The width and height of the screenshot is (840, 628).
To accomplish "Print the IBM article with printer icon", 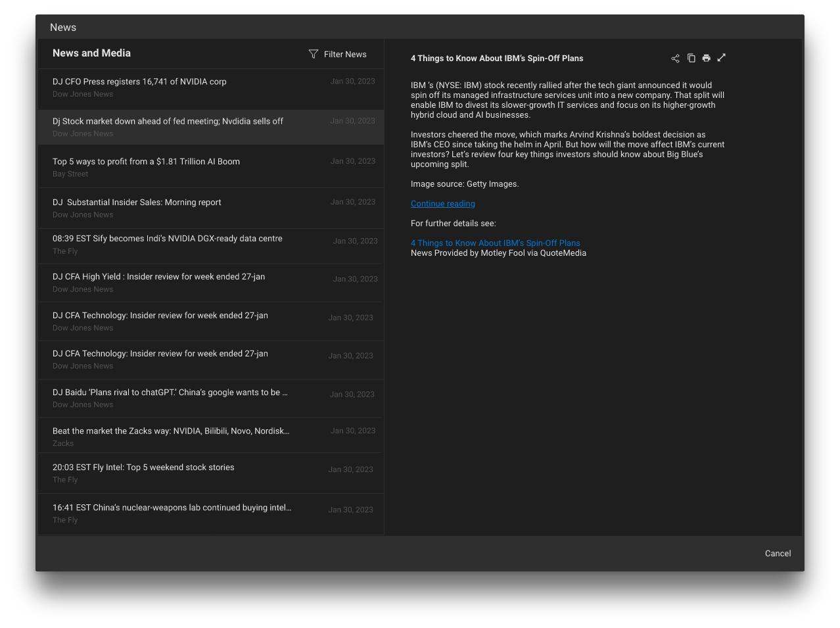I will (706, 59).
